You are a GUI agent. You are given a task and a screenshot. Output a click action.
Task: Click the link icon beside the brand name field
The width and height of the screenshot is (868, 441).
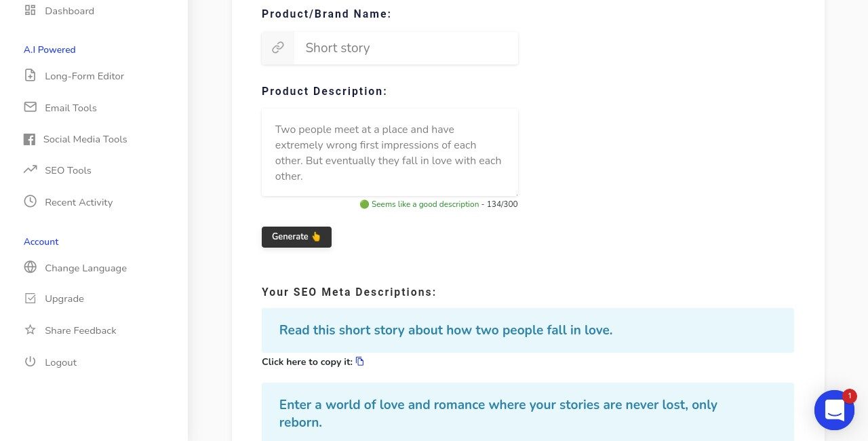tap(278, 48)
